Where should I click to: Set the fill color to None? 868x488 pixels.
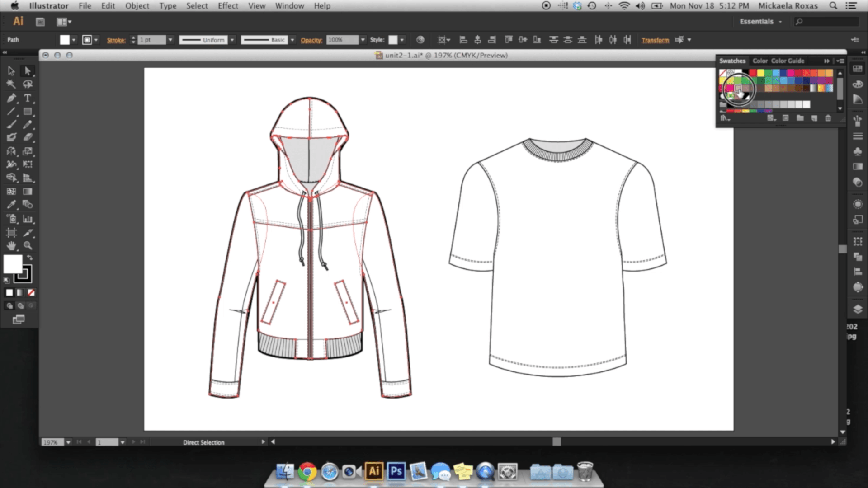pos(31,292)
